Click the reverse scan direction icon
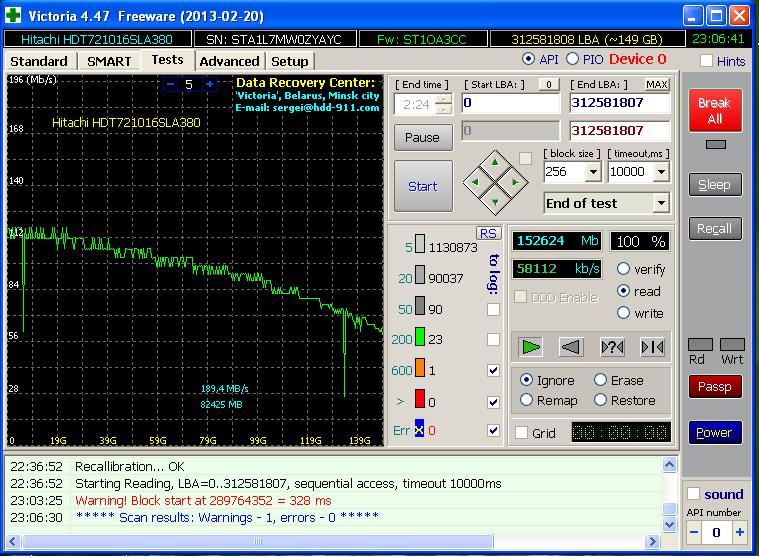The height and width of the screenshot is (558, 759). pyautogui.click(x=571, y=346)
